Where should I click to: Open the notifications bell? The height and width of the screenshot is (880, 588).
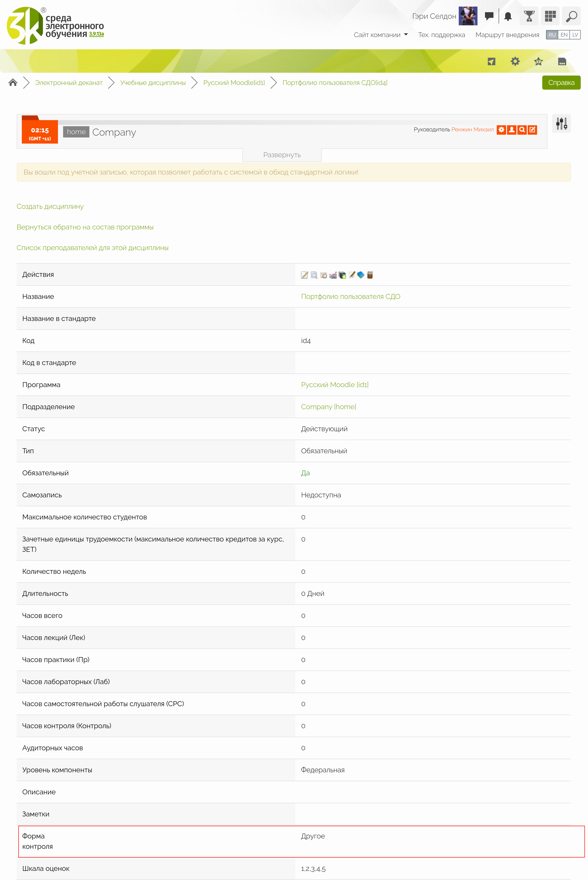(x=508, y=16)
